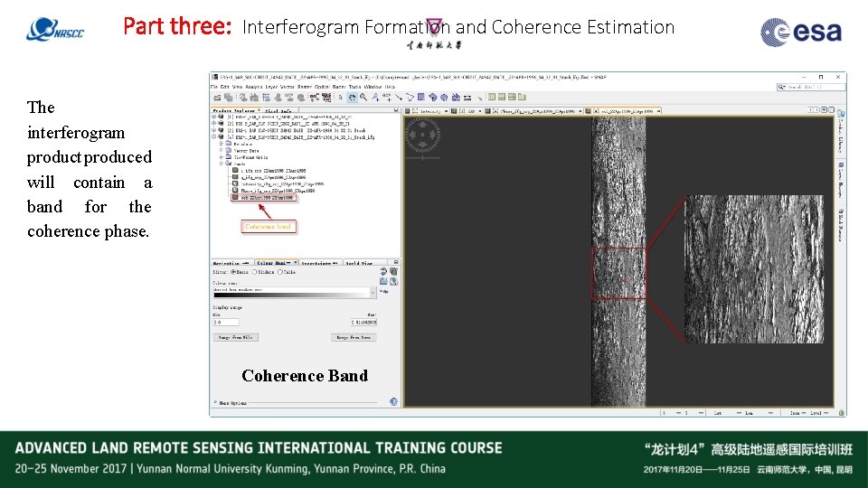Select Sliders editor radio button
Screen dimensions: 868x488
click(x=255, y=272)
